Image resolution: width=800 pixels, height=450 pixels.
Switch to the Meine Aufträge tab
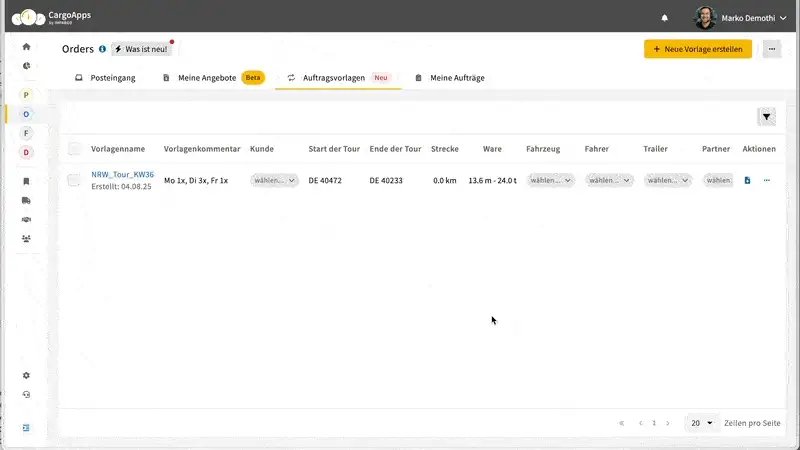(x=450, y=78)
